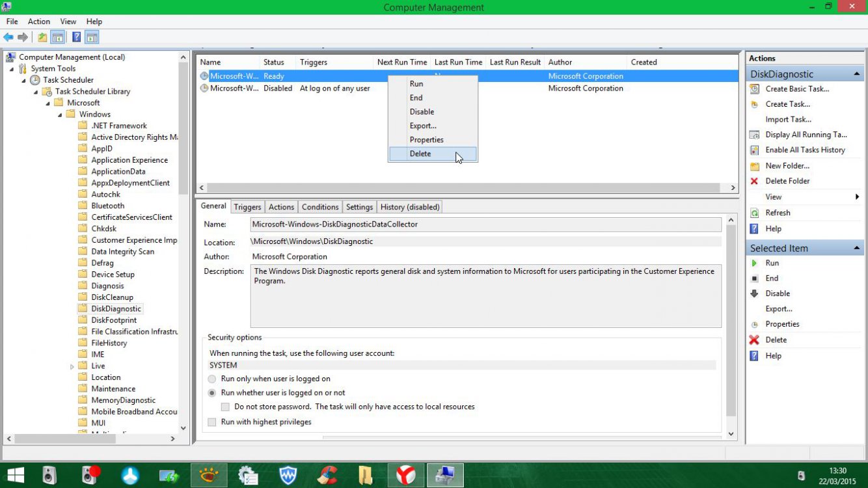868x488 pixels.
Task: Click Display All Running Tasks action
Action: [806, 135]
